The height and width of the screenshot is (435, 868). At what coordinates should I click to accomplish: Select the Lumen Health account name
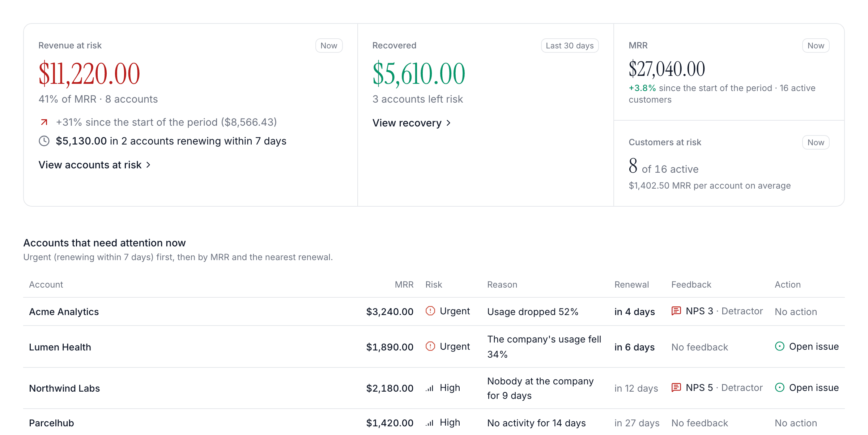(60, 347)
